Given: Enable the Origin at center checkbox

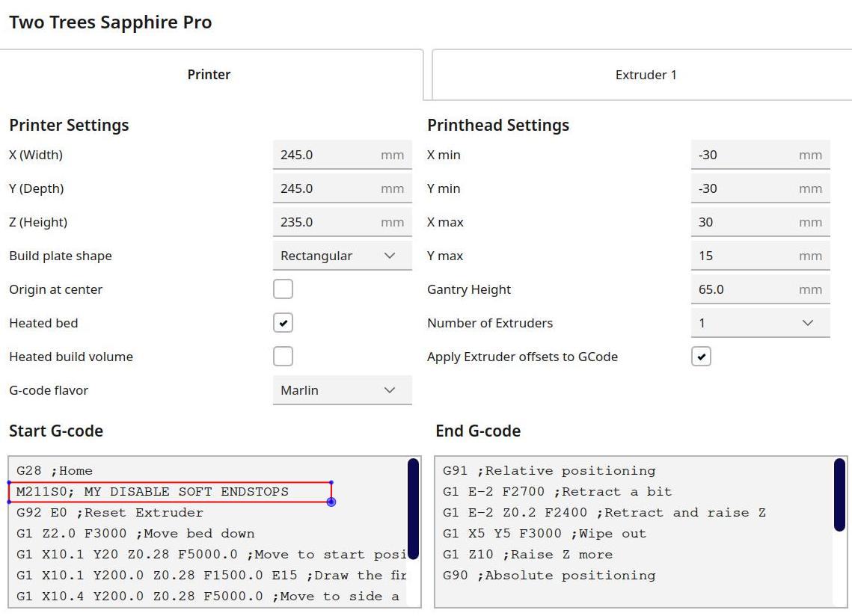Looking at the screenshot, I should coord(283,289).
